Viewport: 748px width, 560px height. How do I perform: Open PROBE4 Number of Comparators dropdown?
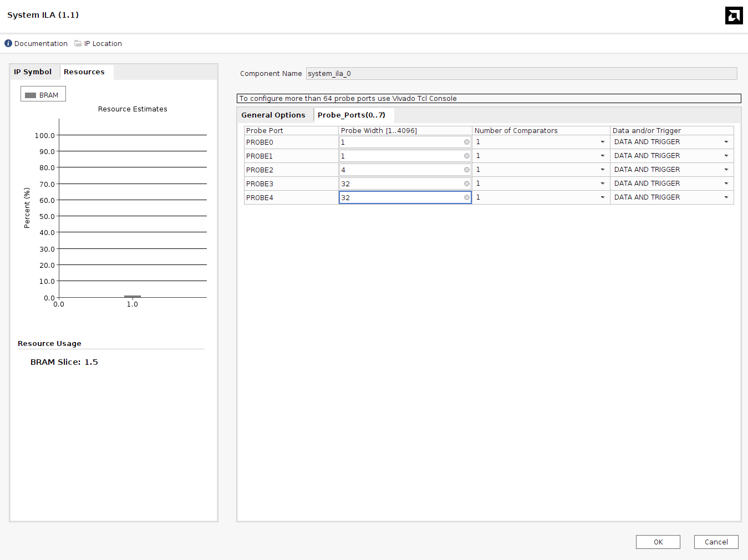[541, 197]
